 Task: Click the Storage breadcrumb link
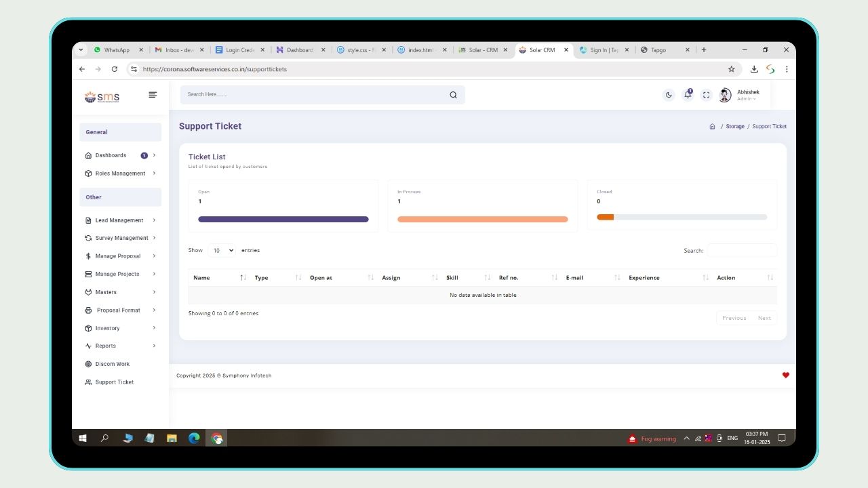coord(734,127)
